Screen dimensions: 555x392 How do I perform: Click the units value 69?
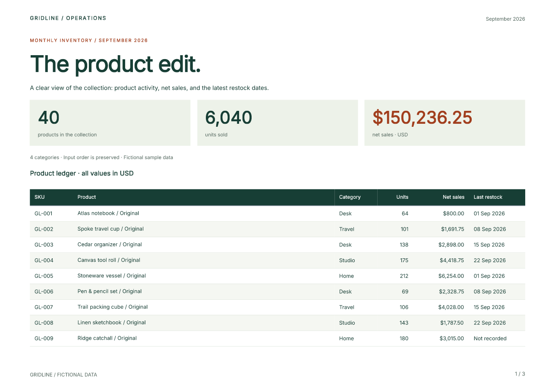405,292
